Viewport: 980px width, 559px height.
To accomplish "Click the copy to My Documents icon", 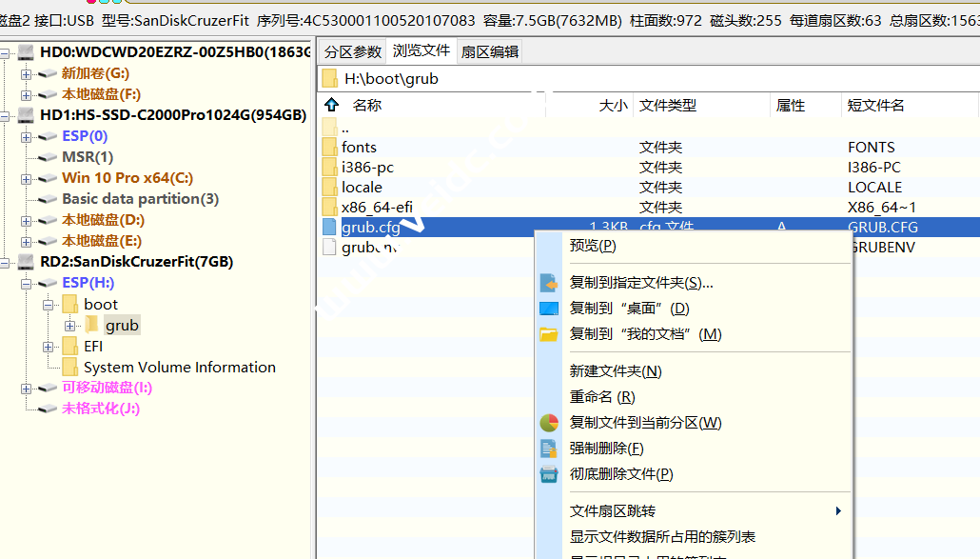I will [x=548, y=334].
